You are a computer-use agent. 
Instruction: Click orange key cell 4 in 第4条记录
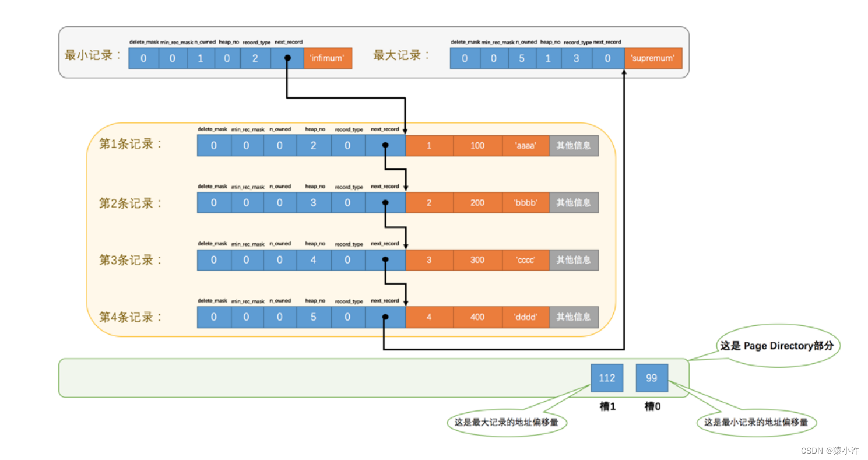click(x=429, y=317)
